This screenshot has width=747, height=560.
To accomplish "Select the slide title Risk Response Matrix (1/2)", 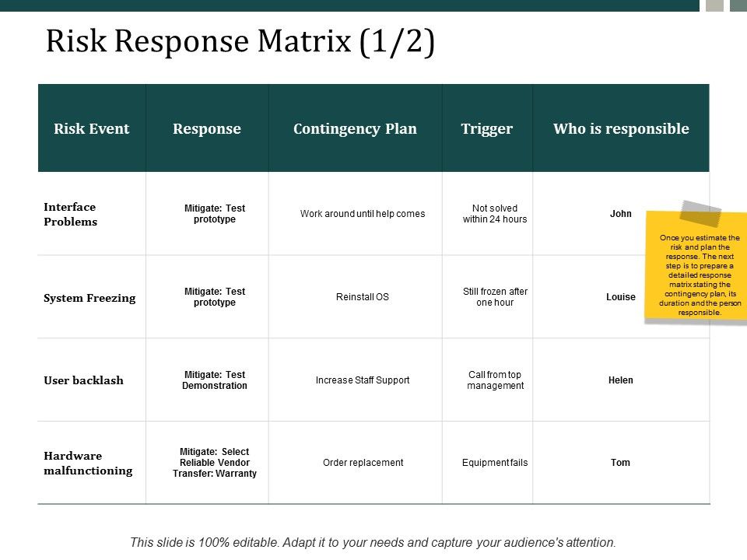I will (x=240, y=41).
